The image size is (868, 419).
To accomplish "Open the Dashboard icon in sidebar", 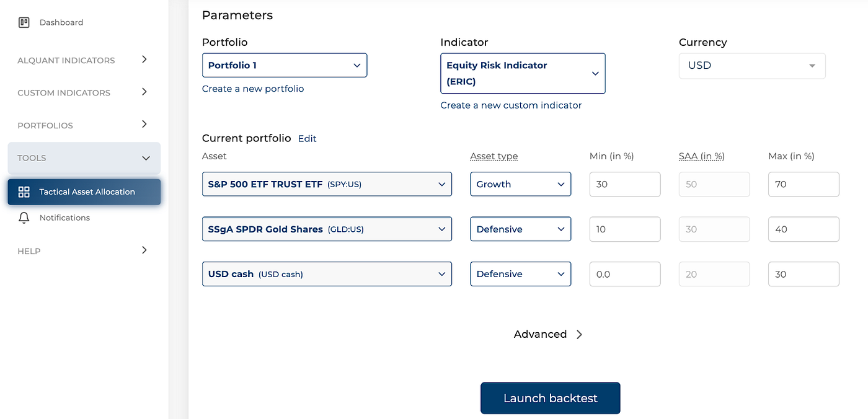I will (24, 23).
